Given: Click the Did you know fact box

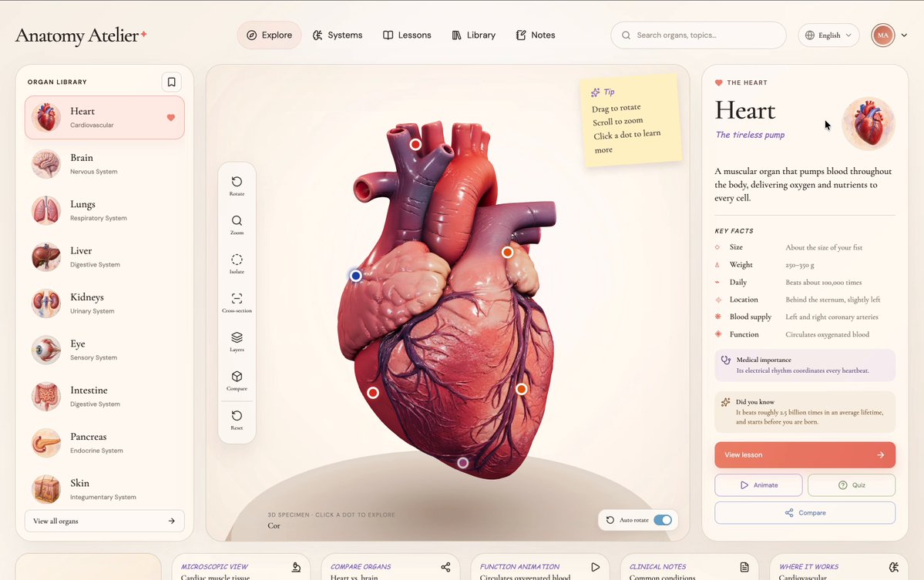Looking at the screenshot, I should [805, 411].
